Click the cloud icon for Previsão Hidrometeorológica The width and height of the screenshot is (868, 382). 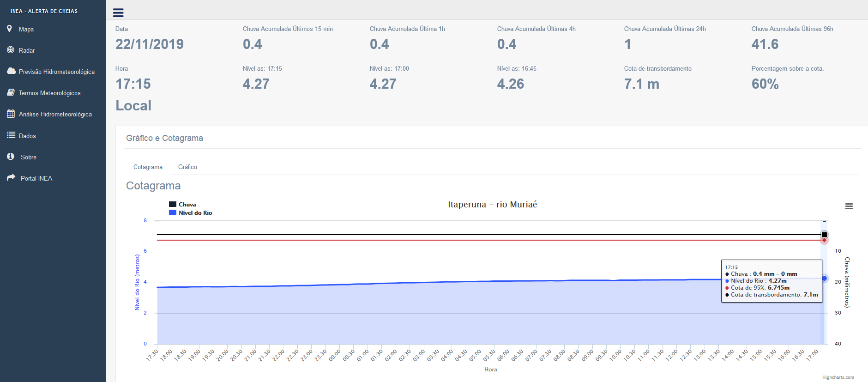11,71
